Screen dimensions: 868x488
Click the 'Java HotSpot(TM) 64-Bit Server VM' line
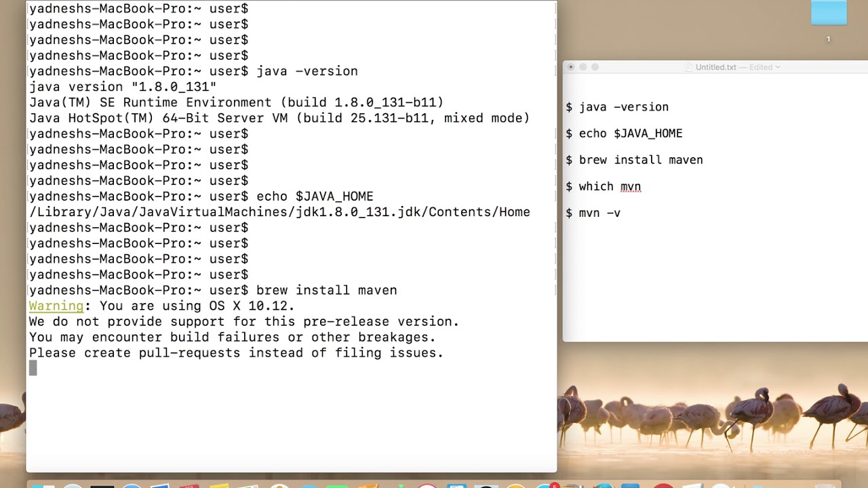(x=279, y=118)
